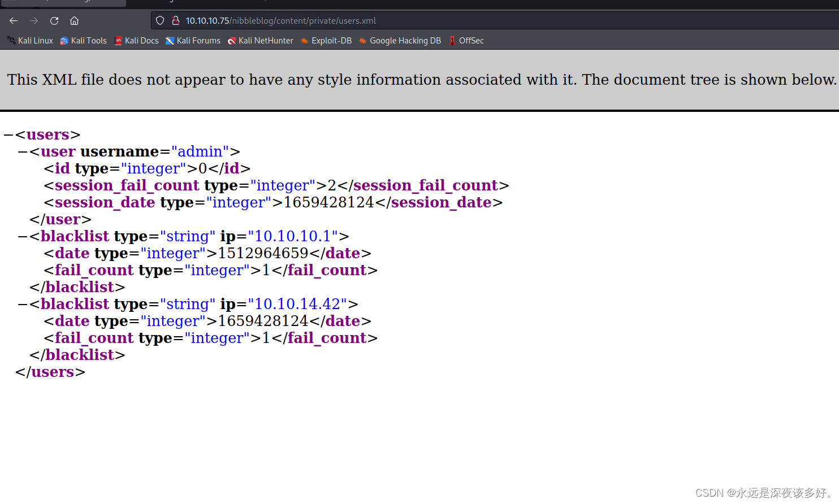
Task: Open Exploit-DB bookmark
Action: (326, 41)
